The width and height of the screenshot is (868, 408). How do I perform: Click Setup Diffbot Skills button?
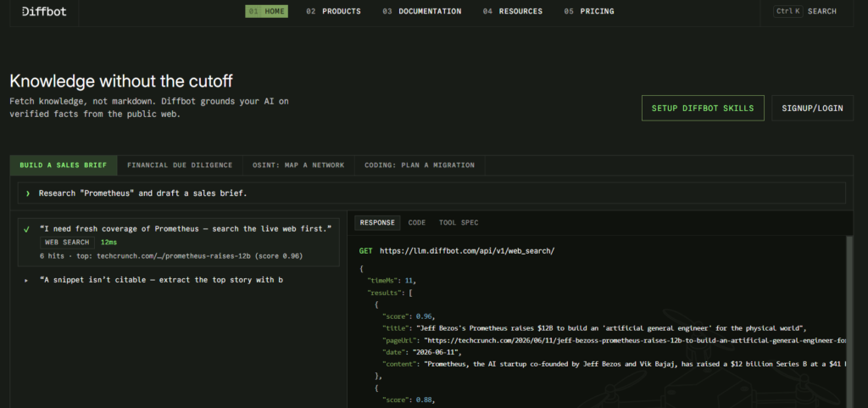tap(703, 108)
